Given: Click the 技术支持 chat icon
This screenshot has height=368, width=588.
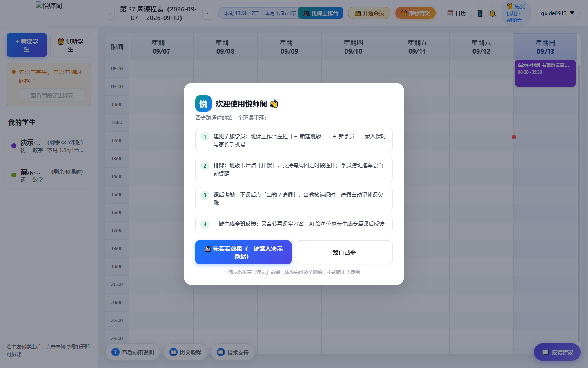Looking at the screenshot, I should click(221, 352).
